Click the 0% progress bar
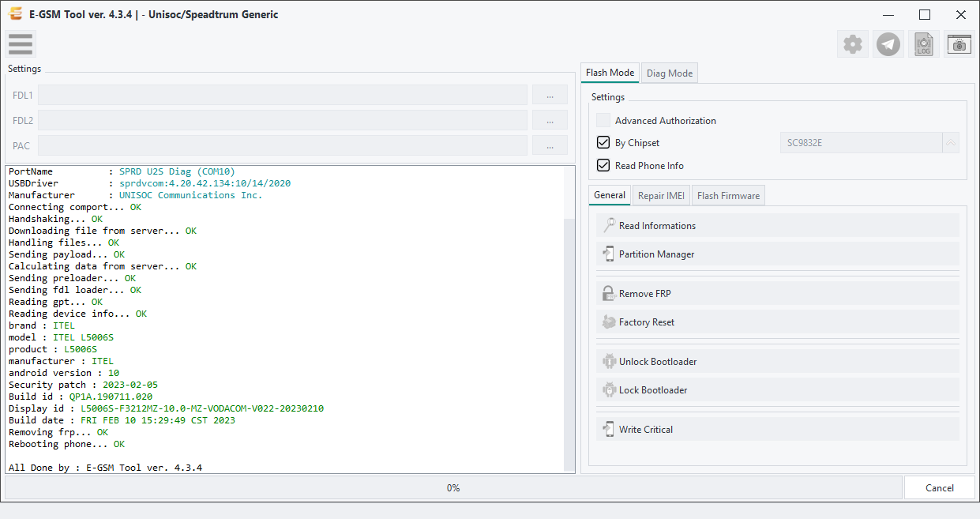Viewport: 980px width, 519px height. (x=453, y=487)
